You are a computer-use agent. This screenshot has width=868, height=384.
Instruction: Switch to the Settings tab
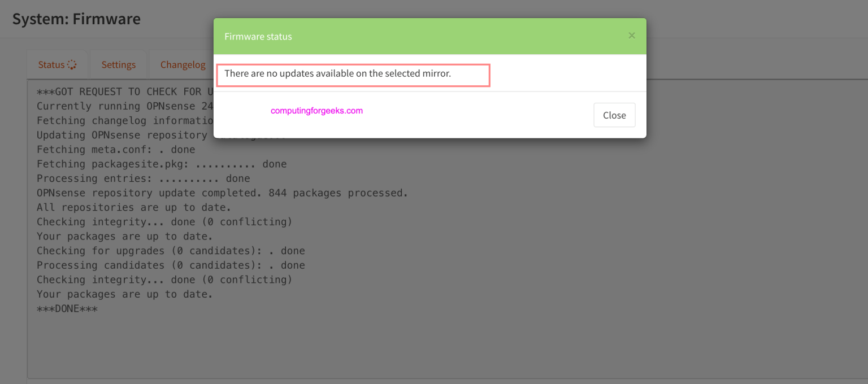[x=118, y=64]
